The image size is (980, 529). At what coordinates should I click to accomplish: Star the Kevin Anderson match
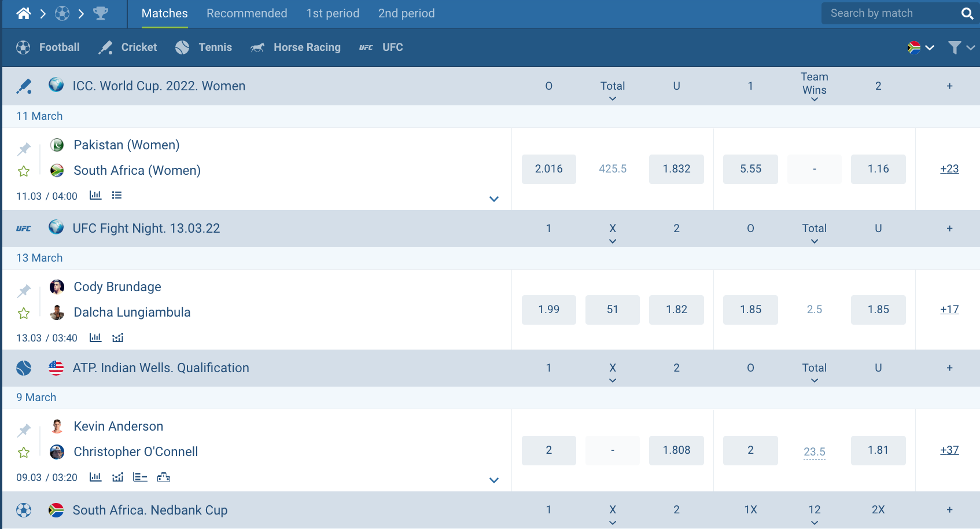pos(24,452)
